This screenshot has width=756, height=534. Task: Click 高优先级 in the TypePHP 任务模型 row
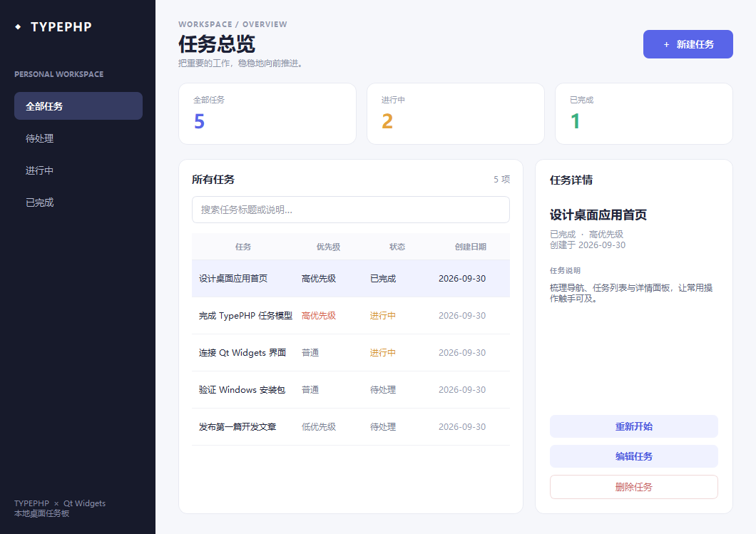pos(319,316)
